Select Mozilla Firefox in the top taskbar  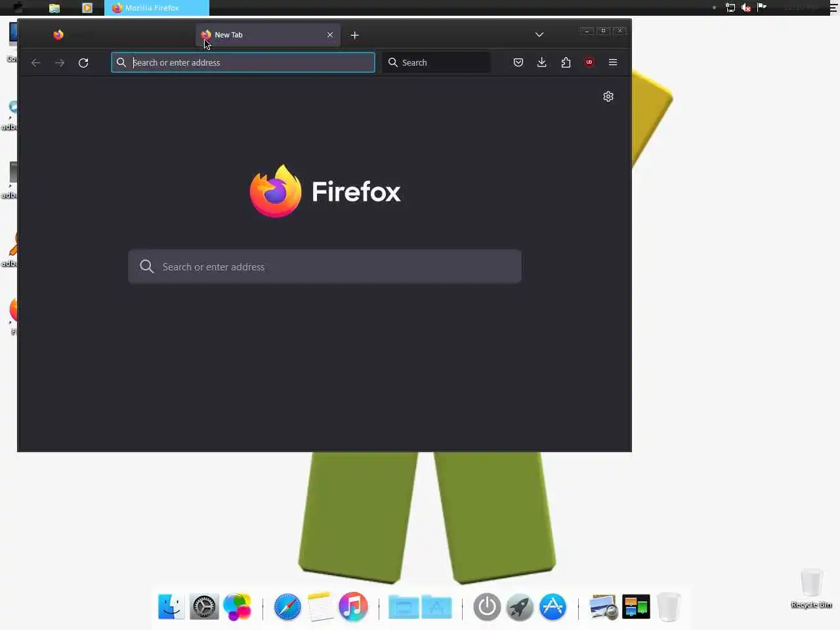[157, 8]
